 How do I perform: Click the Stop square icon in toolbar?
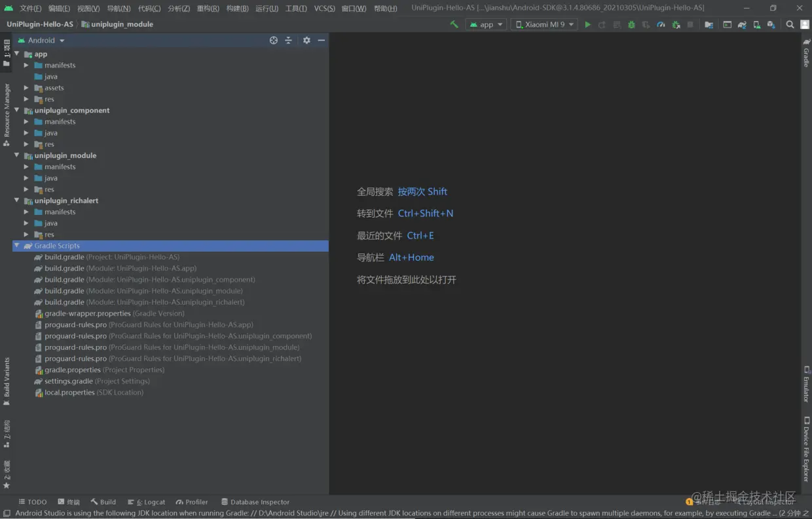point(690,24)
